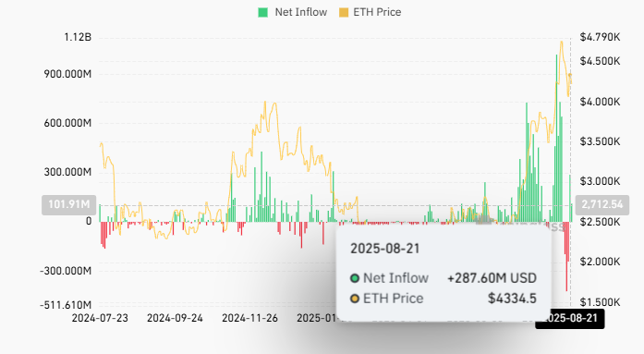Image resolution: width=644 pixels, height=354 pixels.
Task: Click the green dot beside Net Inflow tooltip
Action: coord(355,278)
